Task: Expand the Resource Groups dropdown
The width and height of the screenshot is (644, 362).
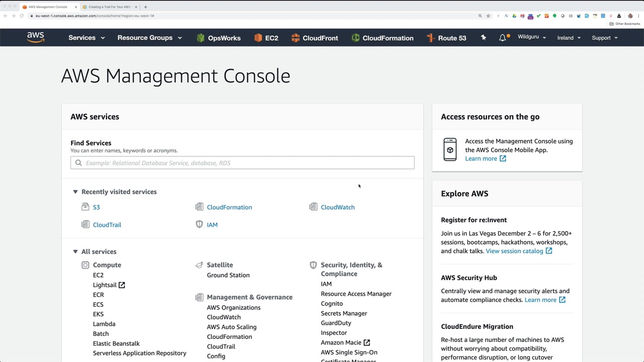Action: [x=149, y=38]
